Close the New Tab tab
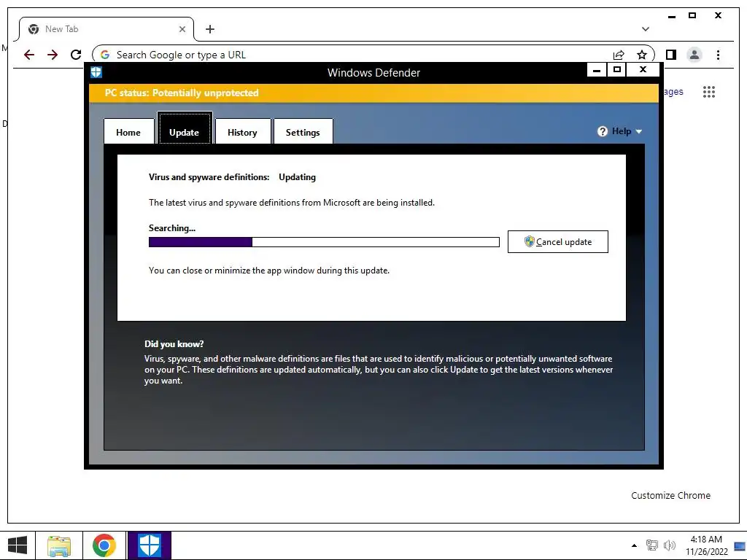This screenshot has width=747, height=560. tap(182, 29)
